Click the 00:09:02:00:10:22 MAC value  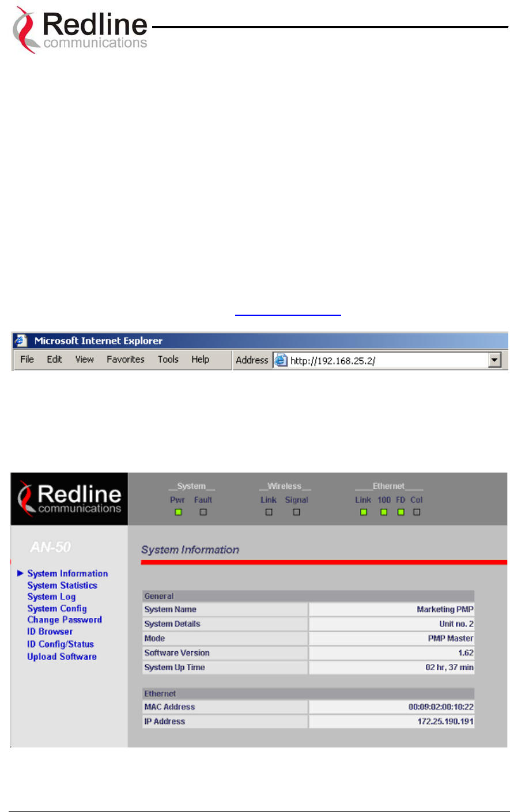coord(441,707)
